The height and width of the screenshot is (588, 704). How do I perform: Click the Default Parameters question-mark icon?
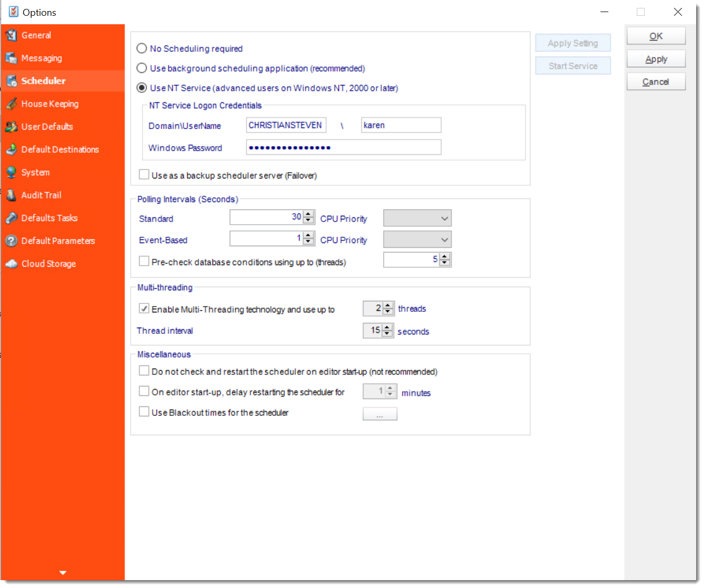click(x=12, y=241)
